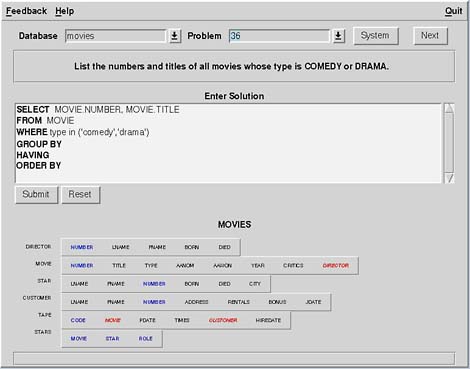Viewport: 470px width, 369px height.
Task: Click STAR in the STARS row
Action: [x=112, y=339]
